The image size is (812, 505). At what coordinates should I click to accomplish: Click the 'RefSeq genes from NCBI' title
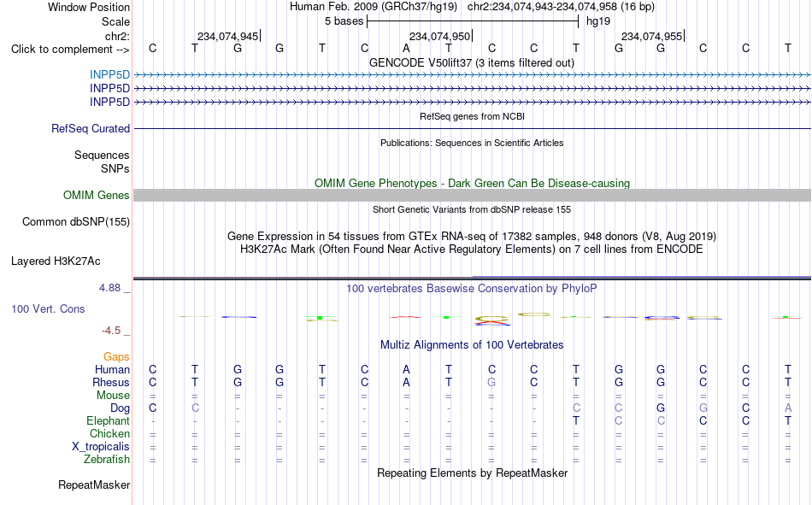click(x=472, y=116)
